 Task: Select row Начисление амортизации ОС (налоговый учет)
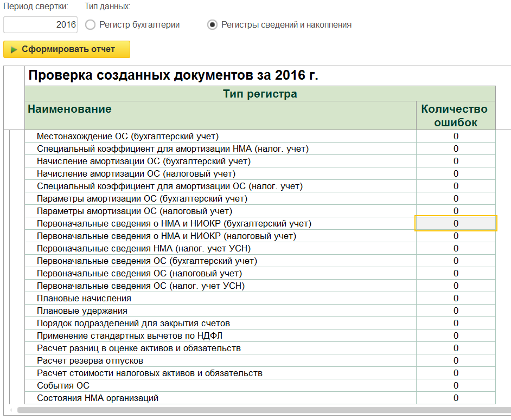point(136,173)
